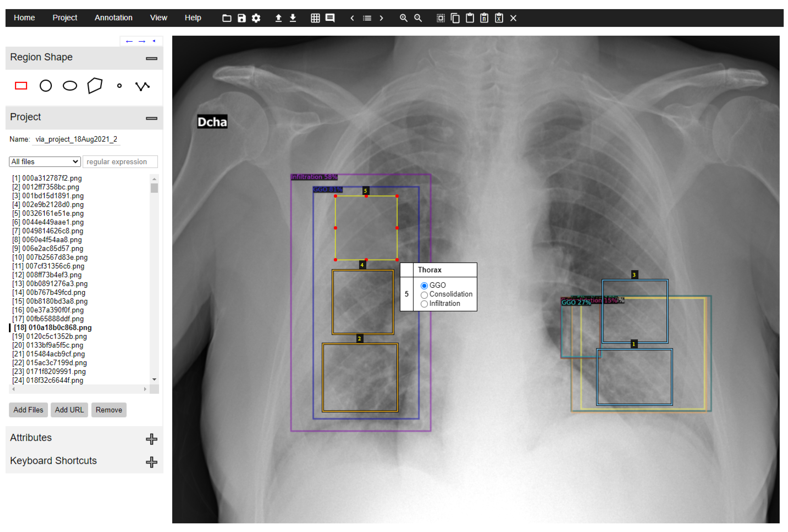Toggle the image grid view icon
788x532 pixels.
(315, 18)
